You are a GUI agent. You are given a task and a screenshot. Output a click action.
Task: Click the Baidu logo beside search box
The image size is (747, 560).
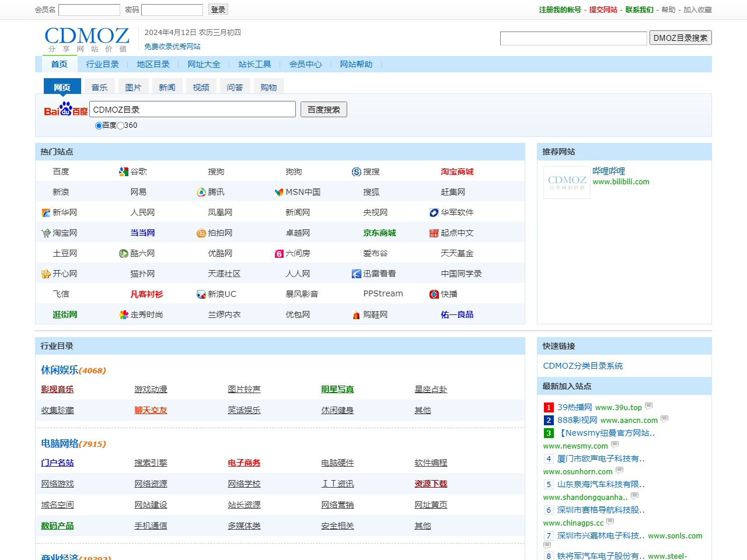(65, 110)
